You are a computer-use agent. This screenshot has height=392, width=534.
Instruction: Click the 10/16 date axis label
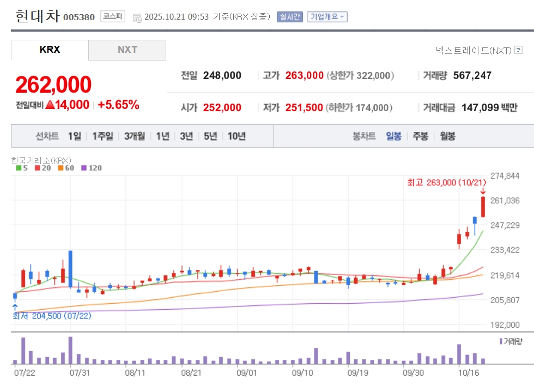tap(468, 373)
